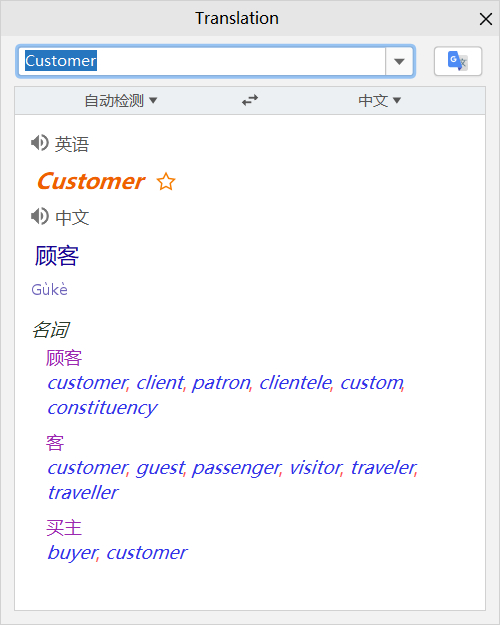500x625 pixels.
Task: Click the purple 顾客 entry under 名词
Action: click(64, 358)
